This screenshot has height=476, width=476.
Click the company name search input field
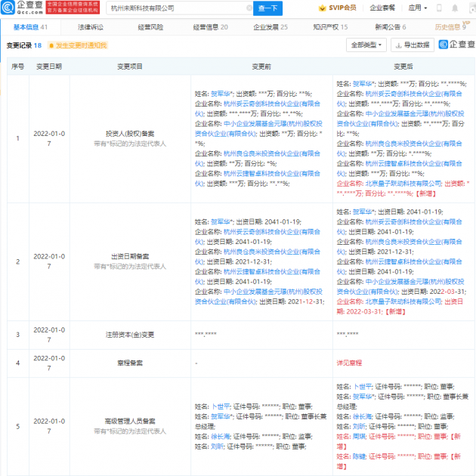click(178, 8)
